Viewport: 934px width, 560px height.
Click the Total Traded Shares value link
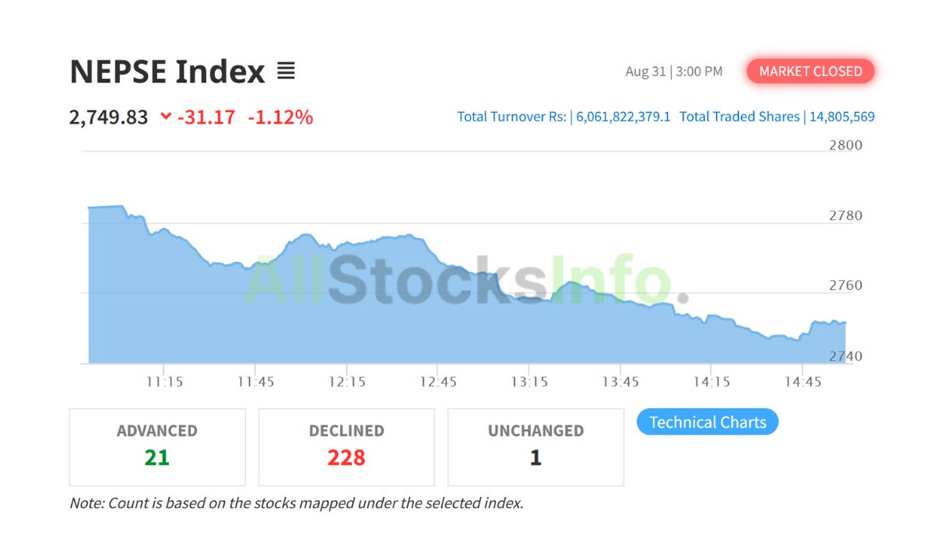pyautogui.click(x=844, y=116)
